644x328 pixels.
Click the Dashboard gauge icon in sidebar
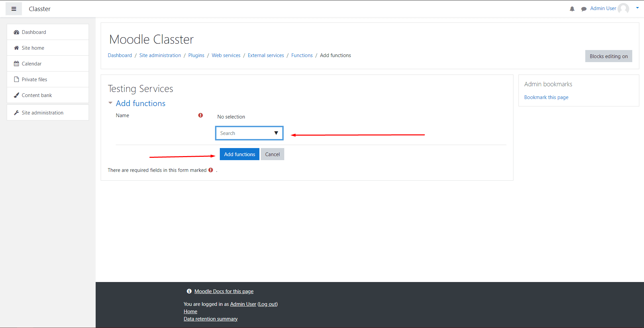(x=16, y=32)
